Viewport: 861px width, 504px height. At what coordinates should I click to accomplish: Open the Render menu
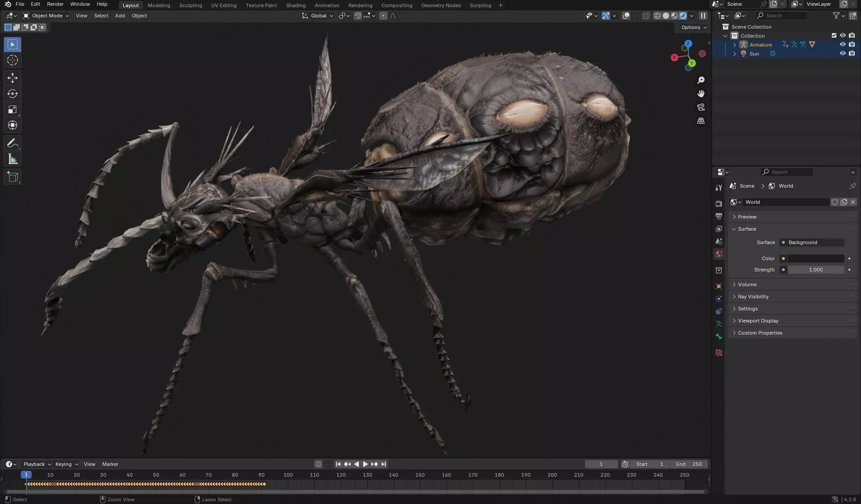pyautogui.click(x=55, y=4)
